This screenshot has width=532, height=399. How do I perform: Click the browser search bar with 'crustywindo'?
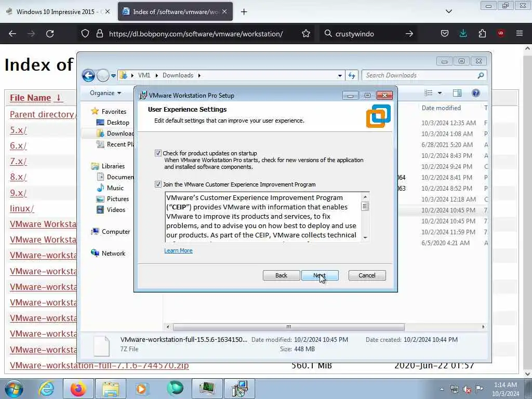tap(368, 34)
